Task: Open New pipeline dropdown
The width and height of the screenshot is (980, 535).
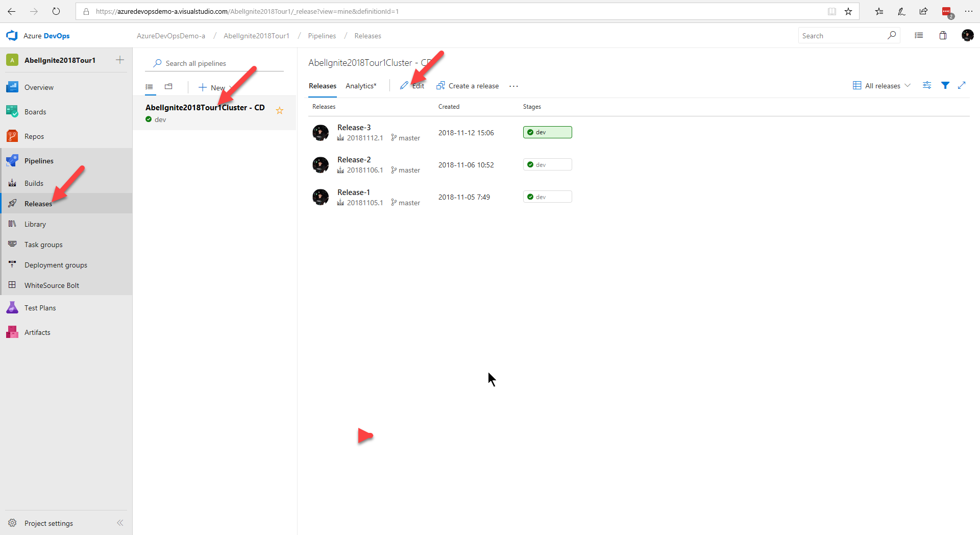Action: [x=216, y=88]
